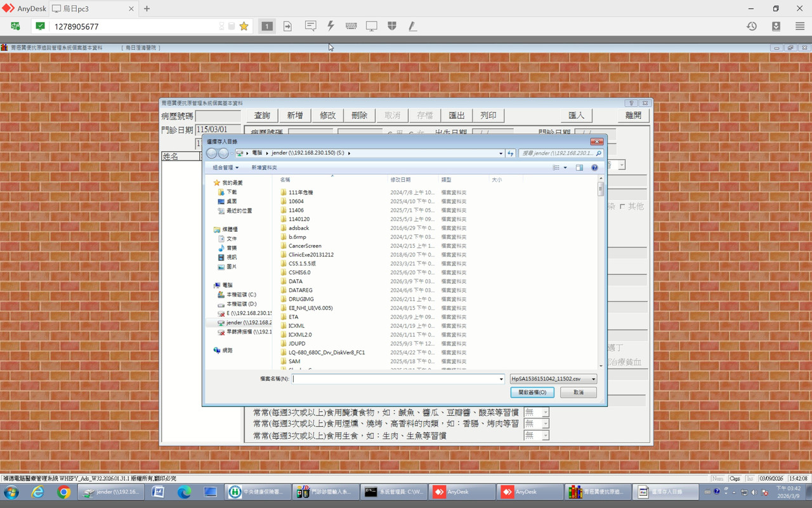Open AnyDesk display settings monitor icon
Viewport: 812px width, 508px height.
[x=371, y=26]
